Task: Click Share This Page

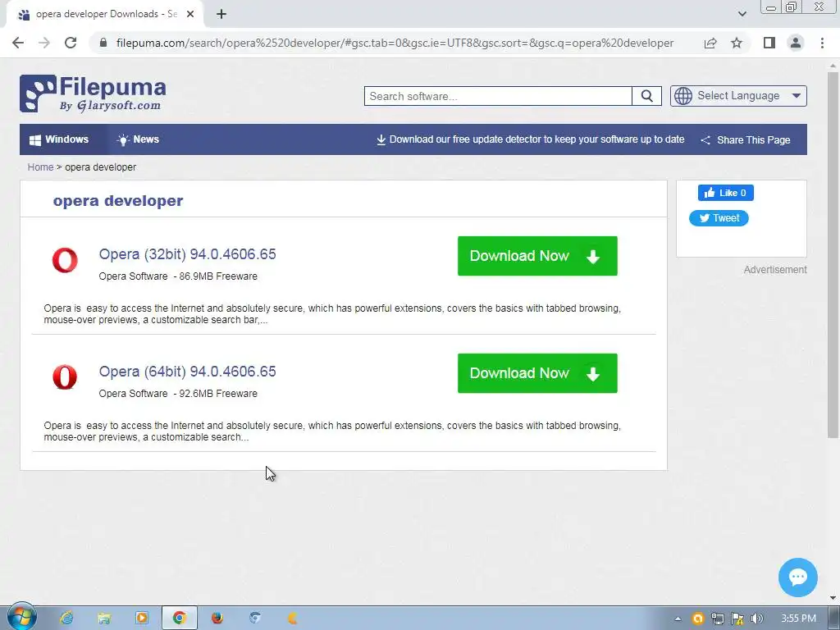Action: coord(745,139)
